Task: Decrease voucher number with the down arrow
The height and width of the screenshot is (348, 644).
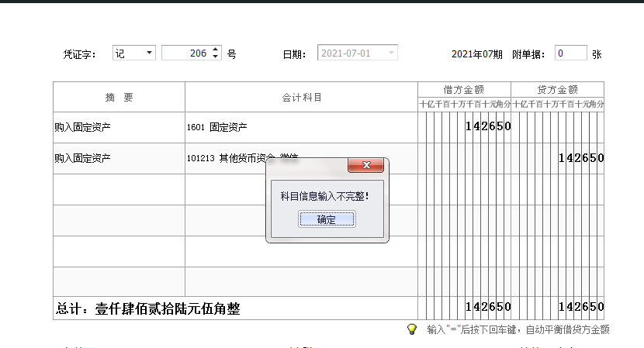Action: 215,57
